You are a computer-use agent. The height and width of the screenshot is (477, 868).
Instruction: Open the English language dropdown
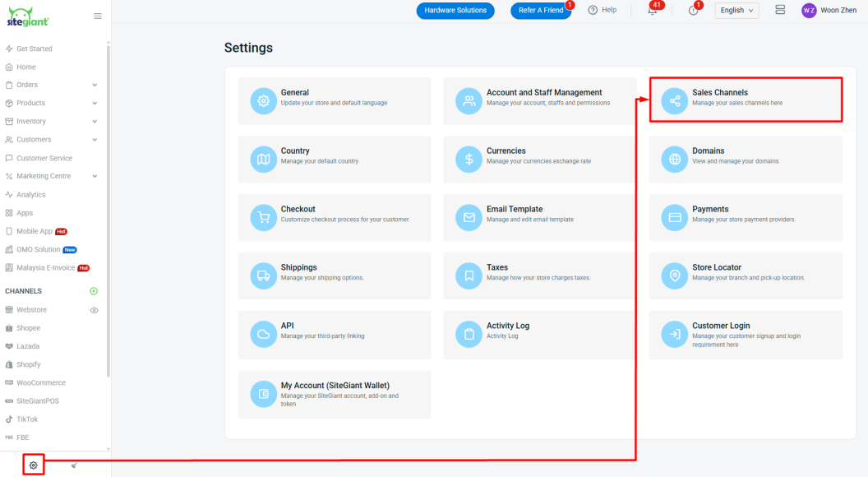[x=736, y=11]
